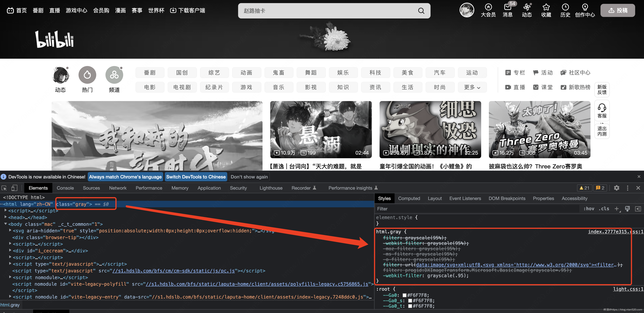Viewport: 644px width, 313px height.
Task: Toggle :hov element state panel
Action: click(x=589, y=209)
